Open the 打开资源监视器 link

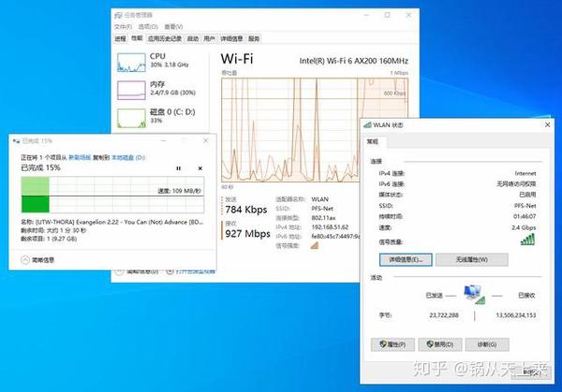tap(196, 271)
